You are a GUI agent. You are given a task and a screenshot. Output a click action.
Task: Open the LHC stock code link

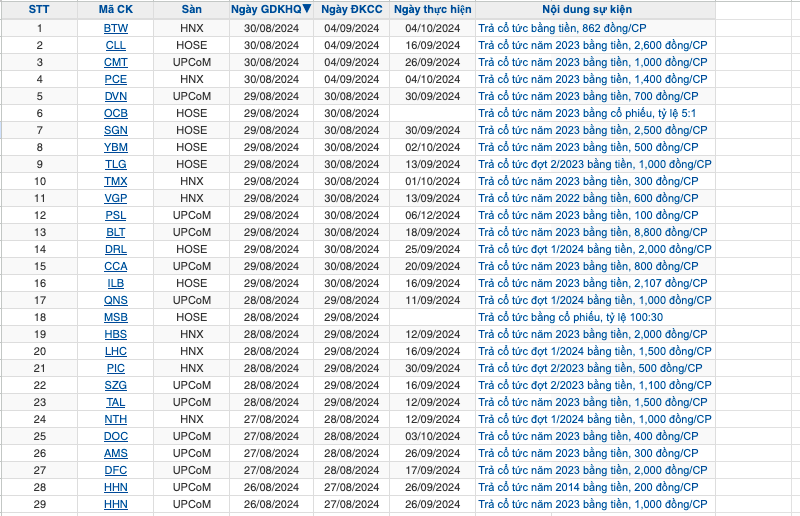116,351
